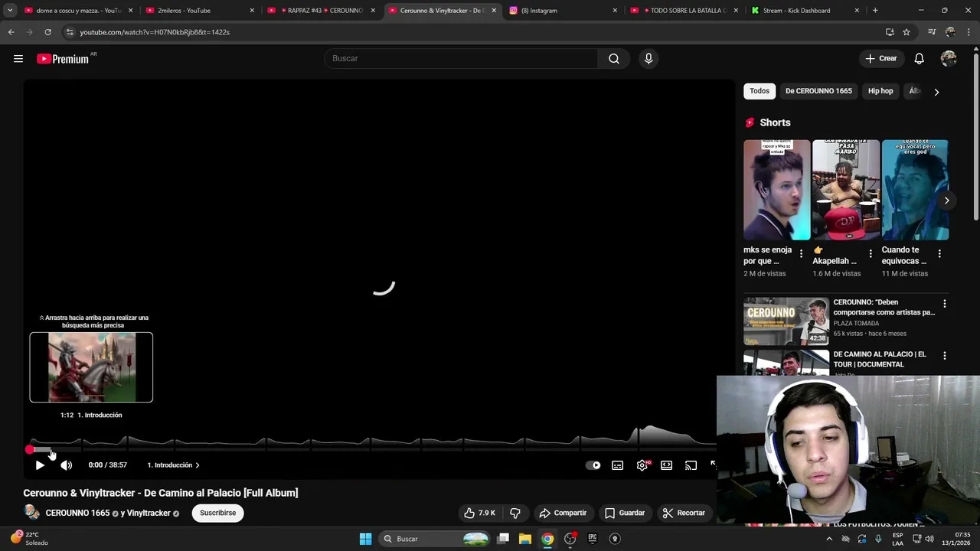
Task: Click the address bar URL
Action: 155,32
